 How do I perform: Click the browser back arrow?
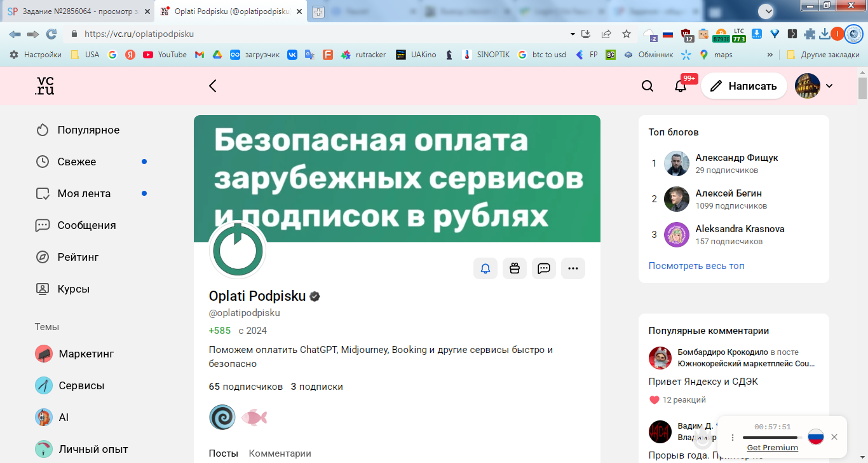[x=15, y=34]
